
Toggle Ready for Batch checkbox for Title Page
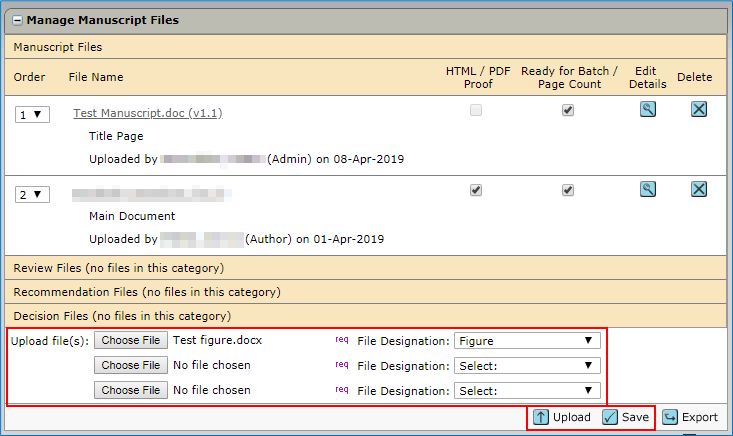568,111
